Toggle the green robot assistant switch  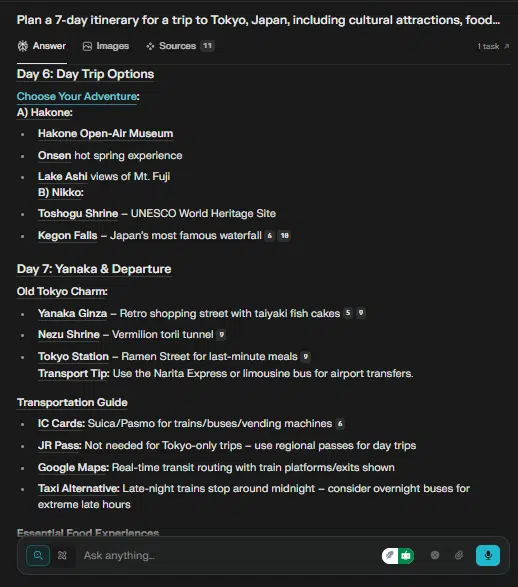[406, 555]
